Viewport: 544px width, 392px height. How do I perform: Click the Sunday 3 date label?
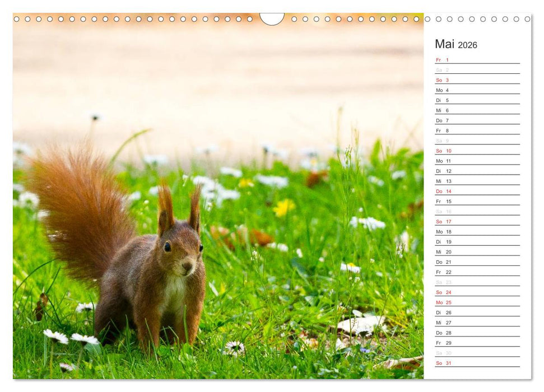[x=443, y=80]
